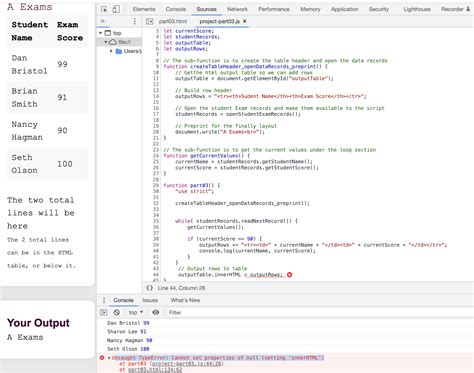This screenshot has height=373, width=474.
Task: Open the Sources navigator three-dot menu
Action: pyautogui.click(x=135, y=21)
